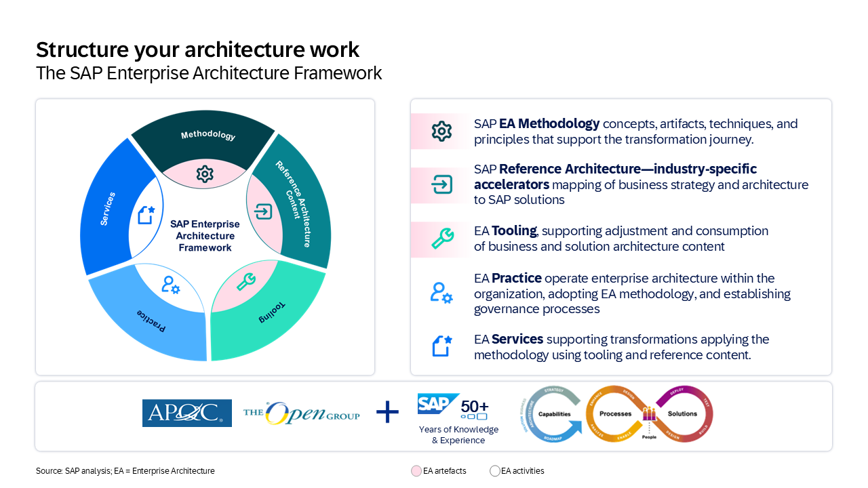The width and height of the screenshot is (868, 488).
Task: Click the person-gear icon inside the wheel
Action: pyautogui.click(x=171, y=285)
